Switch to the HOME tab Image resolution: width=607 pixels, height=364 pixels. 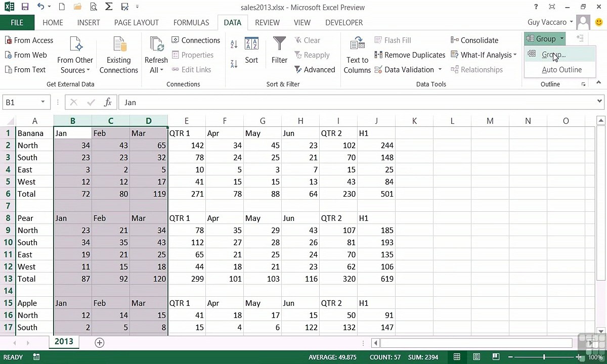(53, 23)
